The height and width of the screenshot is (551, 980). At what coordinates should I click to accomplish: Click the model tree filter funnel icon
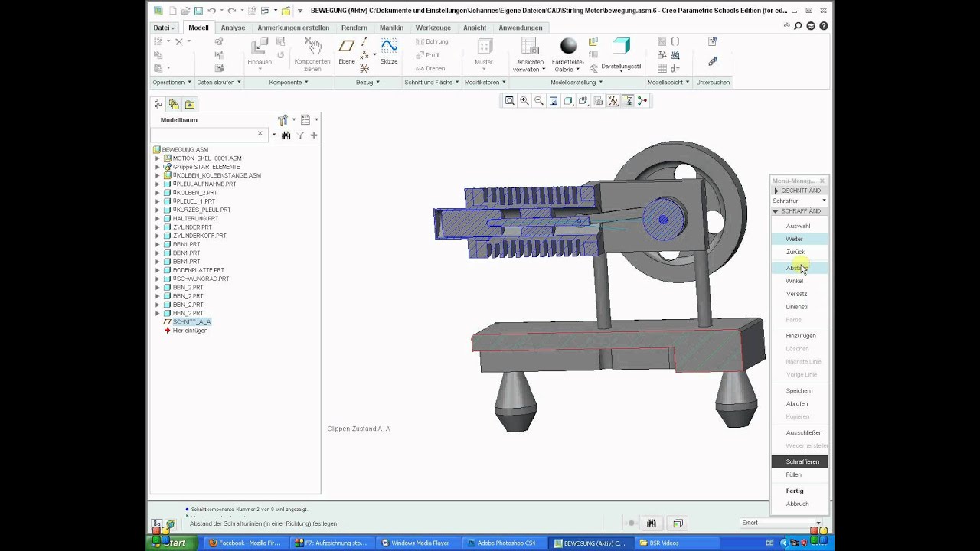tap(300, 135)
